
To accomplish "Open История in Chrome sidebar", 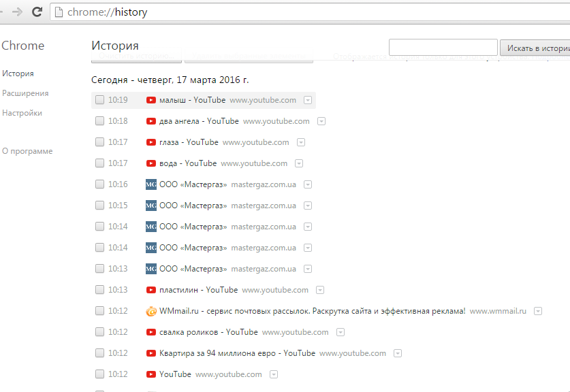I will coord(18,73).
